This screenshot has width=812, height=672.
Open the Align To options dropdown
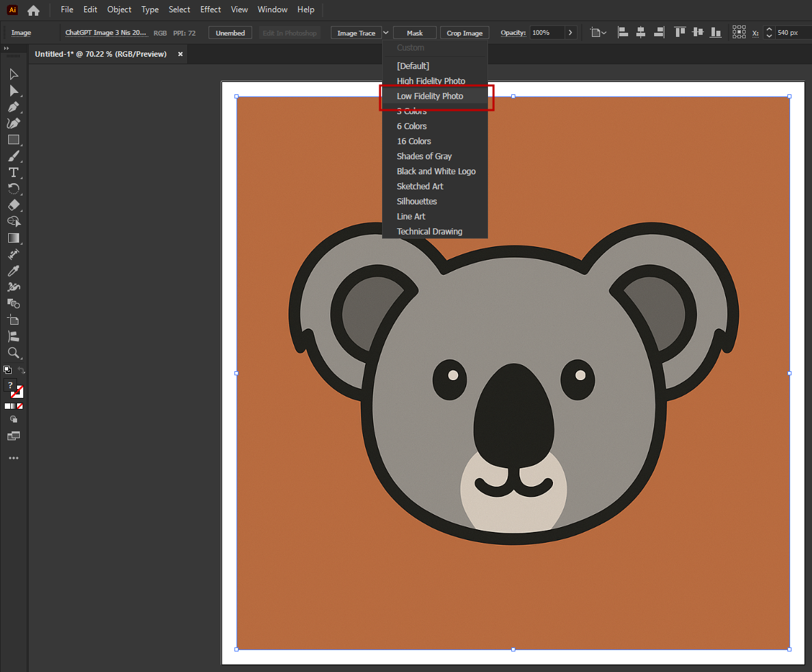[x=599, y=32]
